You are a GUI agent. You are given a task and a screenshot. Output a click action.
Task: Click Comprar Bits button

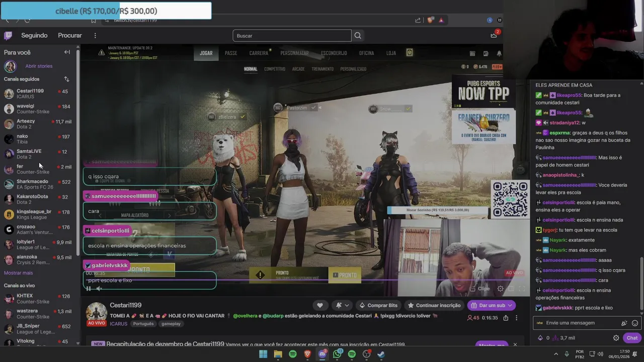[378, 305]
